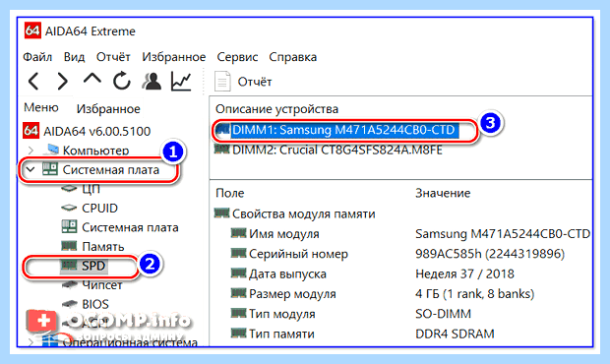The image size is (610, 364).
Task: Select the Имя модуля field row
Action: pyautogui.click(x=284, y=234)
